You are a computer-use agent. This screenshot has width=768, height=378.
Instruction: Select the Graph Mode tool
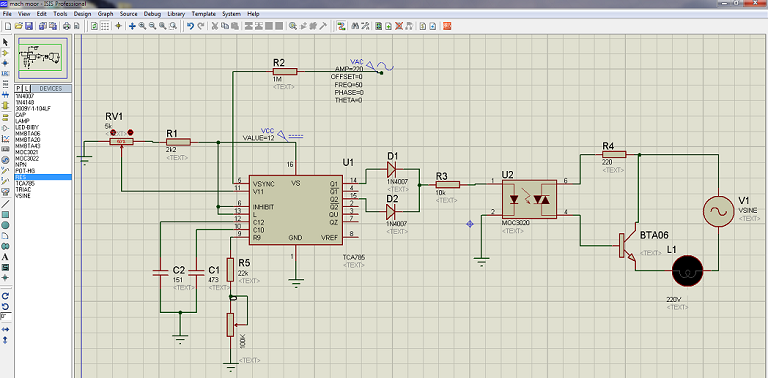5,139
